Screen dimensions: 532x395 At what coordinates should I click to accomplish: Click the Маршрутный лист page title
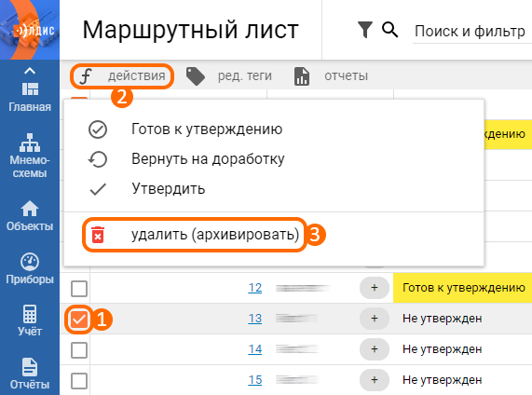191,30
